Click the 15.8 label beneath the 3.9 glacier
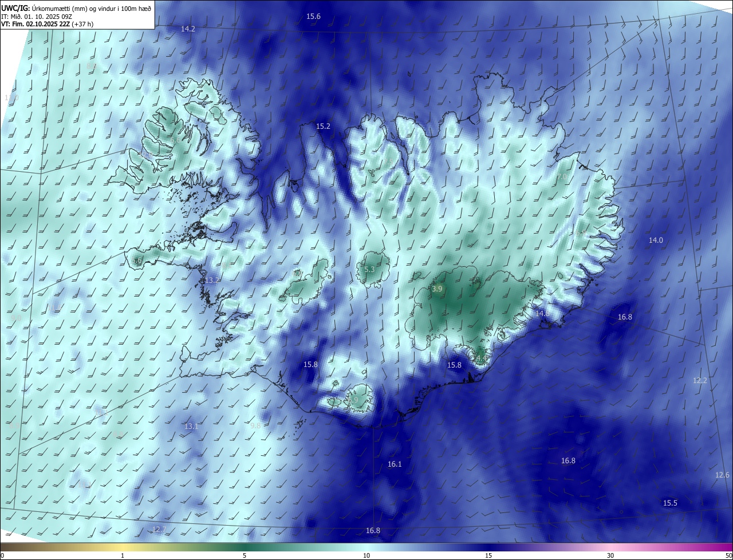This screenshot has width=733, height=560. click(454, 365)
